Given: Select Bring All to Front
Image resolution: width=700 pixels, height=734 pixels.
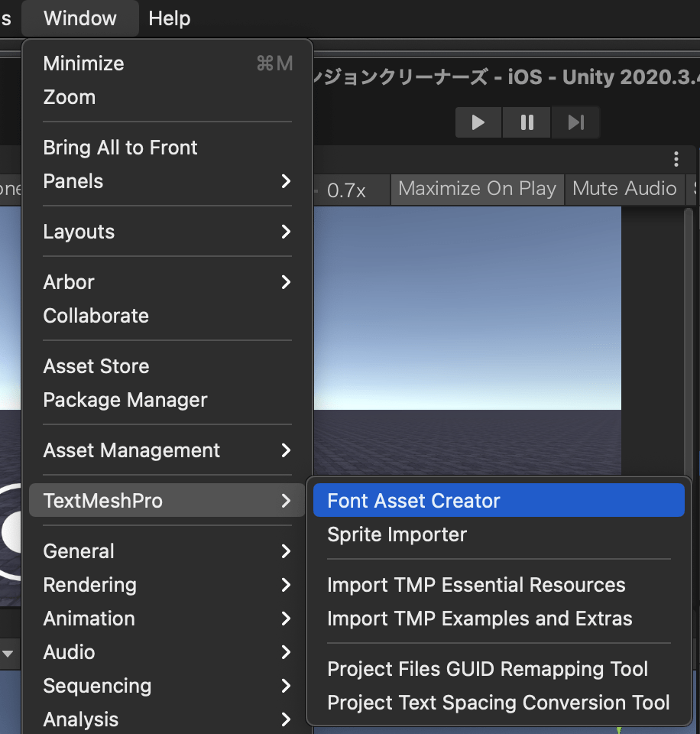Looking at the screenshot, I should [167, 148].
